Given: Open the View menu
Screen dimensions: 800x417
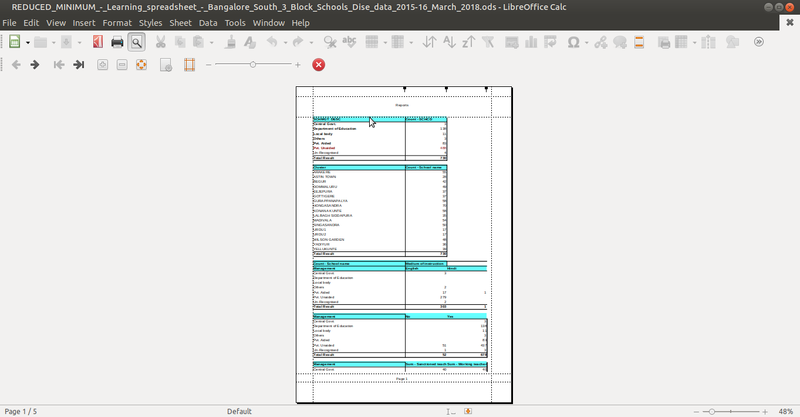Looking at the screenshot, I should 56,23.
